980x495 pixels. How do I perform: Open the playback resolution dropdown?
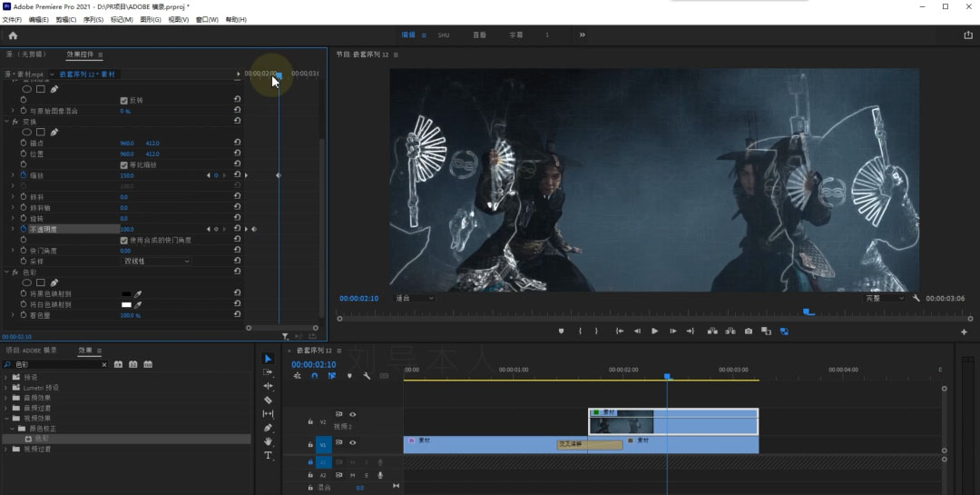[885, 299]
